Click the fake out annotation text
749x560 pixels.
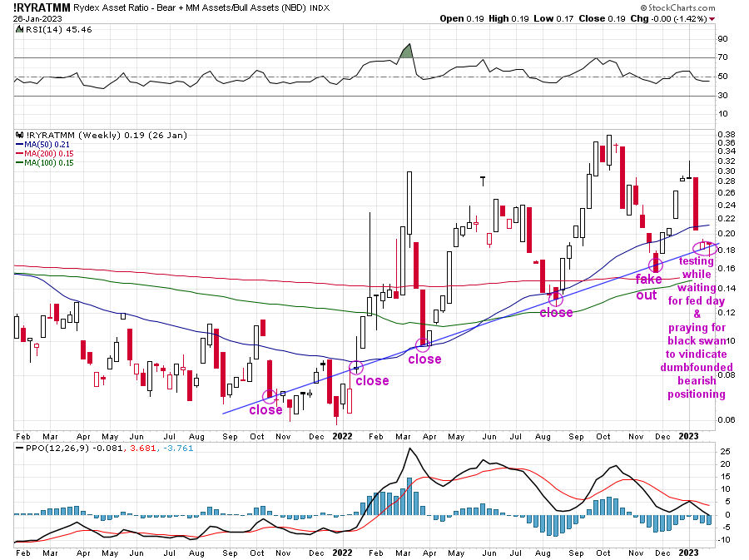(x=647, y=287)
